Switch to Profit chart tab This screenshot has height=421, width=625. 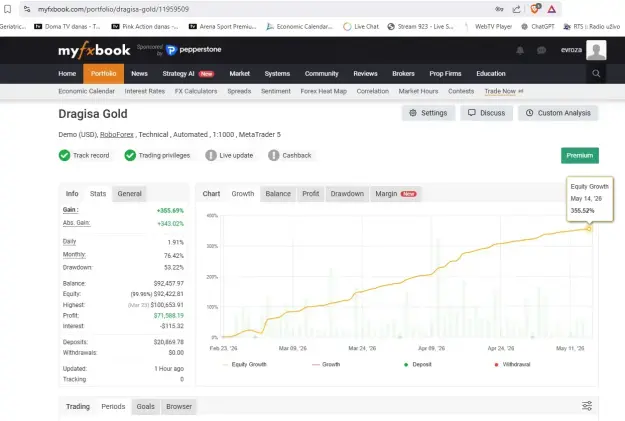pos(311,194)
